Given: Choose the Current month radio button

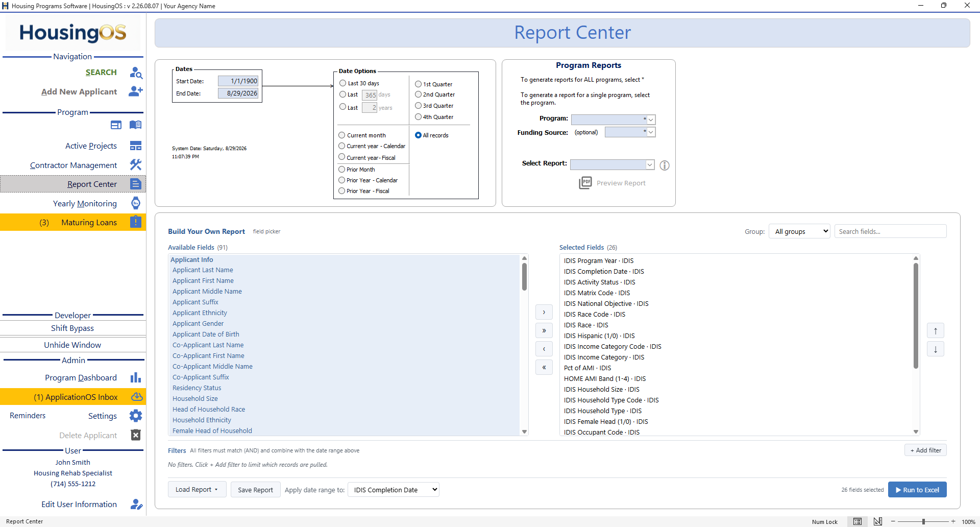Looking at the screenshot, I should [x=342, y=135].
